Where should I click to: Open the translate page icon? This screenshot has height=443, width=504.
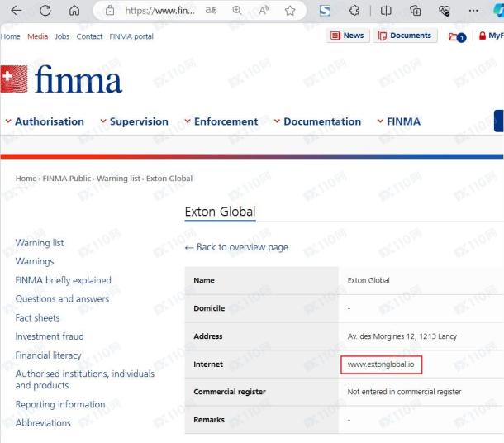(211, 11)
